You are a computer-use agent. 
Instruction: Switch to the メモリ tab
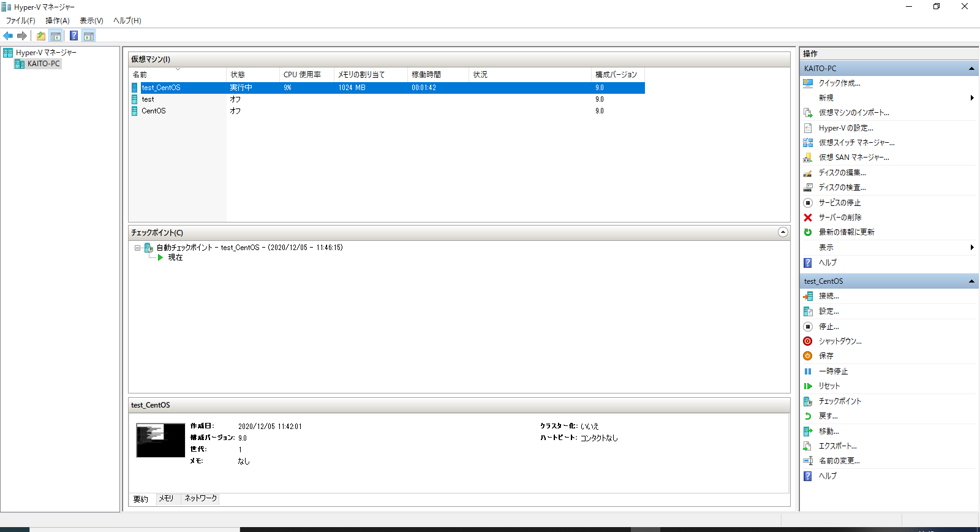pos(166,499)
